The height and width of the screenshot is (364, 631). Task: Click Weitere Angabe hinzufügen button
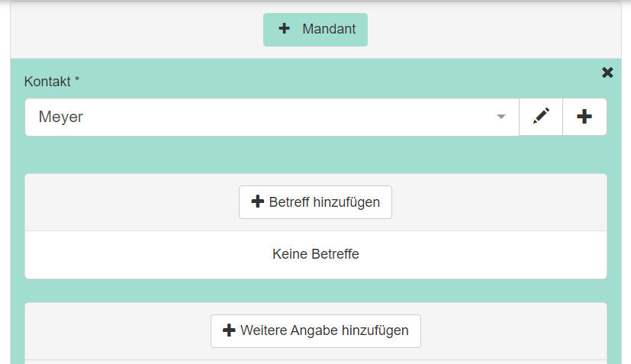(315, 330)
